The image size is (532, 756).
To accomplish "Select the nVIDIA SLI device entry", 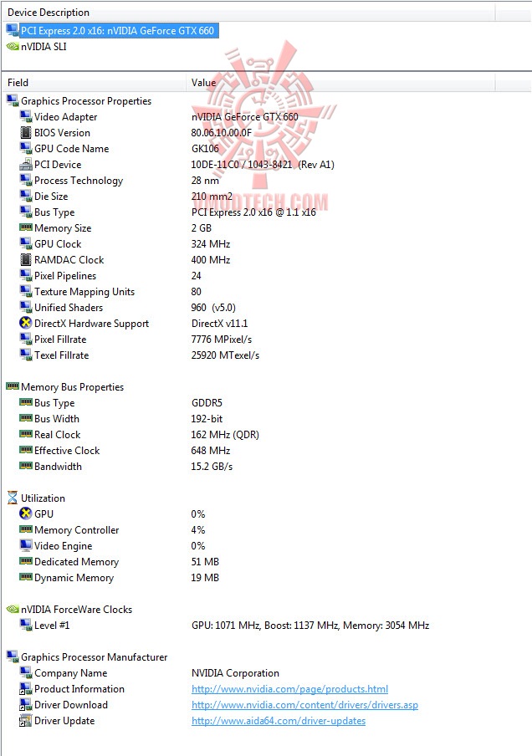I will coord(43,47).
